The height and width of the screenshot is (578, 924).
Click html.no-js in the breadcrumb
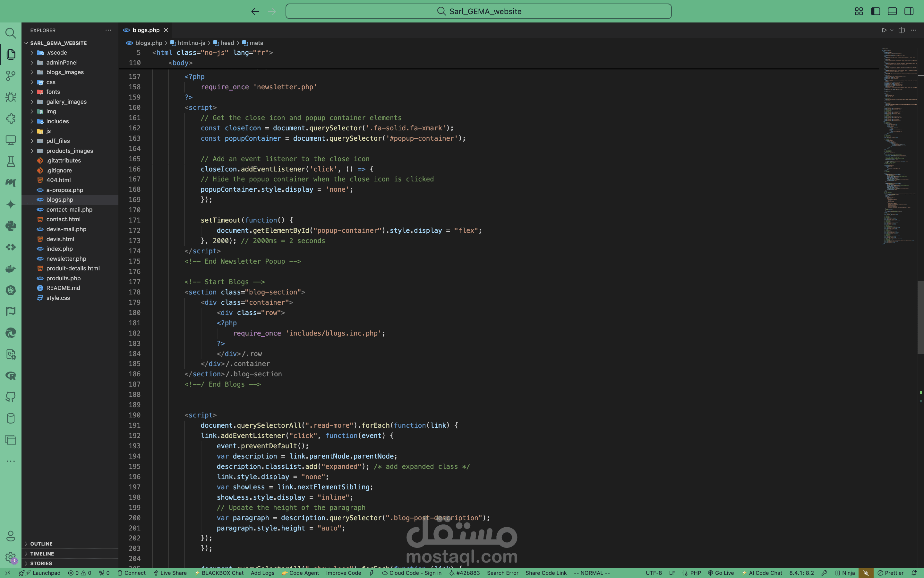(x=188, y=43)
